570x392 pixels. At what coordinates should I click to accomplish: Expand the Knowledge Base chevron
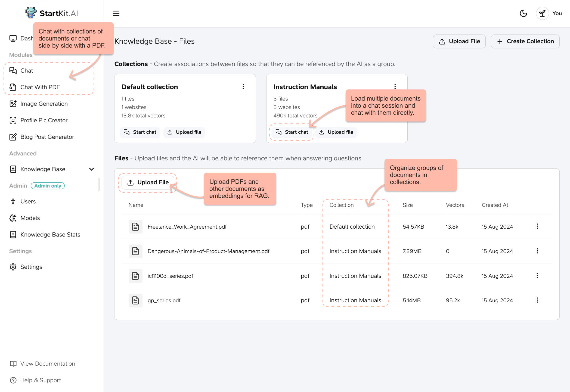coord(92,169)
